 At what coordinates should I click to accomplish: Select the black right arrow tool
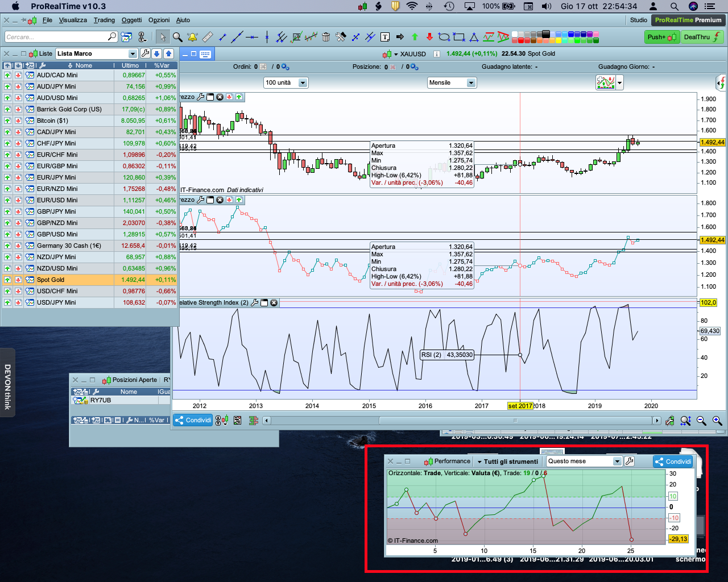[x=400, y=37]
